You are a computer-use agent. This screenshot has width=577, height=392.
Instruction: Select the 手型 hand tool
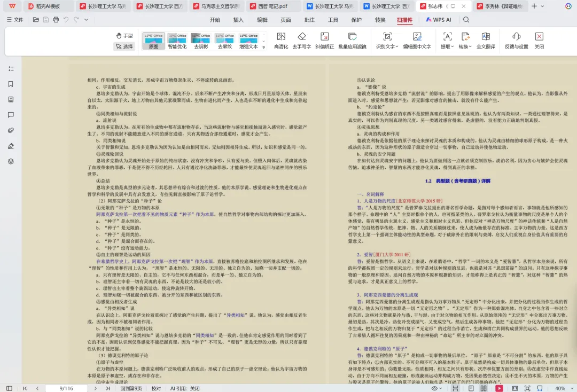pos(124,36)
